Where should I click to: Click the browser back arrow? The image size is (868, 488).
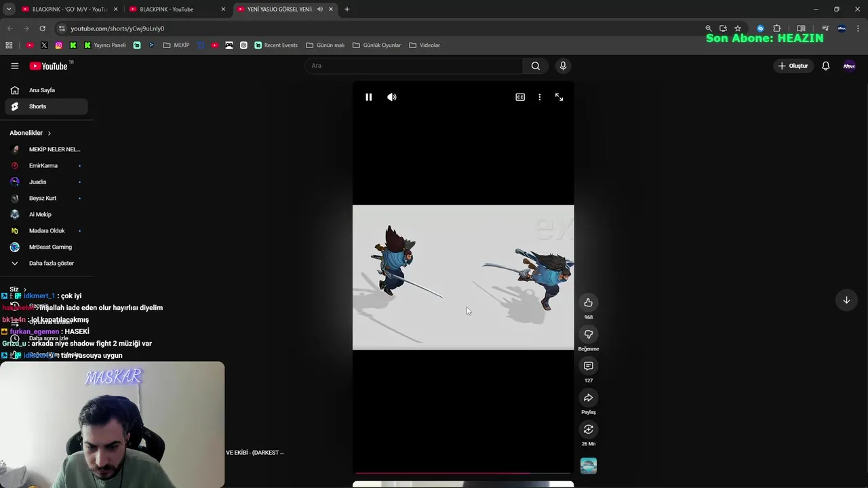9,28
